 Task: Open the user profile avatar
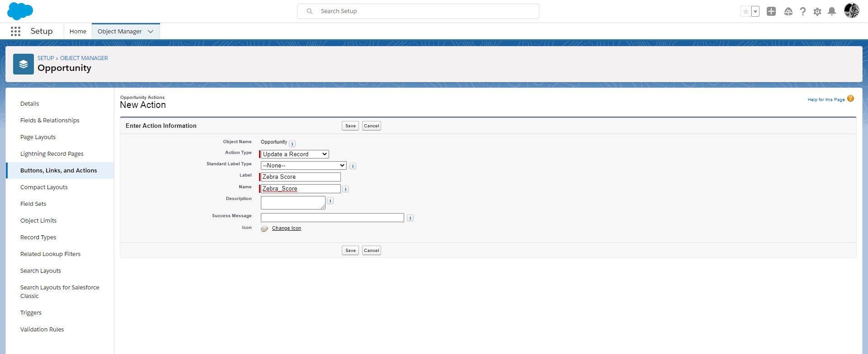(x=852, y=11)
